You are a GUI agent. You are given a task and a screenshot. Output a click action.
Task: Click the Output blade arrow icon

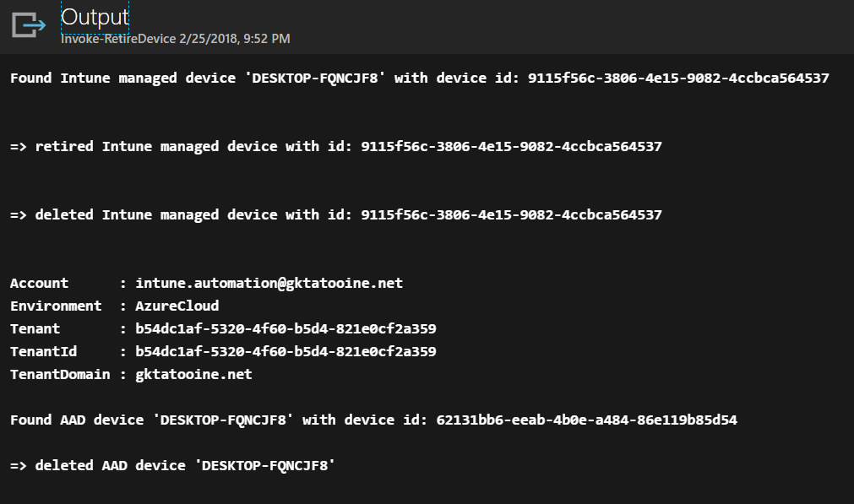28,24
